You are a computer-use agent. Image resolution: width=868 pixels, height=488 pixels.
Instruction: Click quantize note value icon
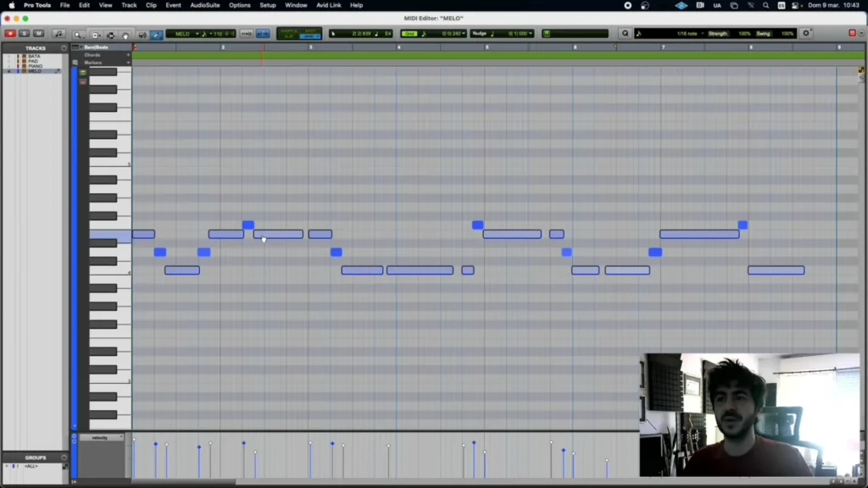tap(639, 34)
